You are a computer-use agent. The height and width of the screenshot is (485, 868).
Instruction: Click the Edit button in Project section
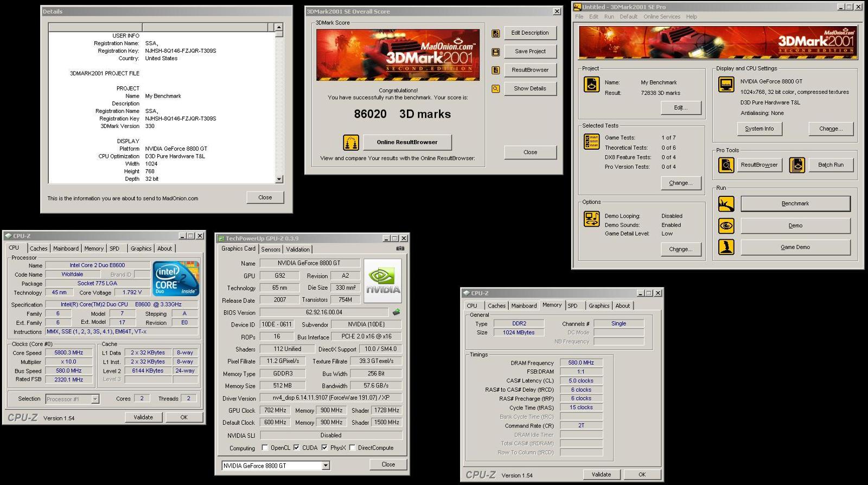coord(681,107)
